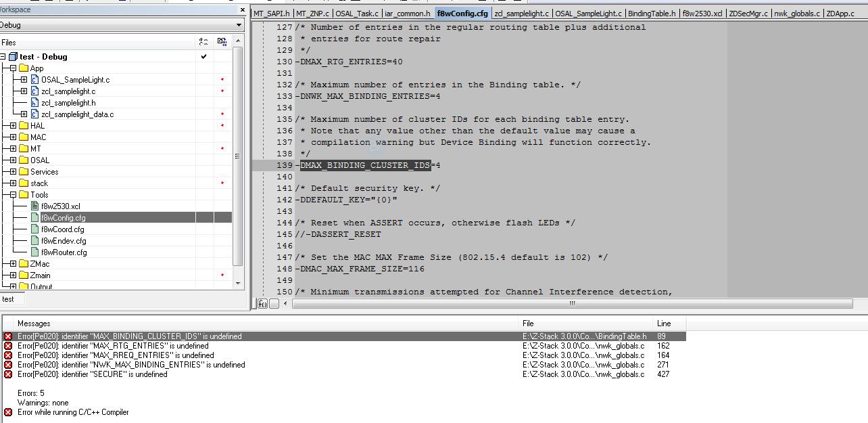Switch to the BindingTable.h tab
The image size is (868, 423).
tap(652, 14)
